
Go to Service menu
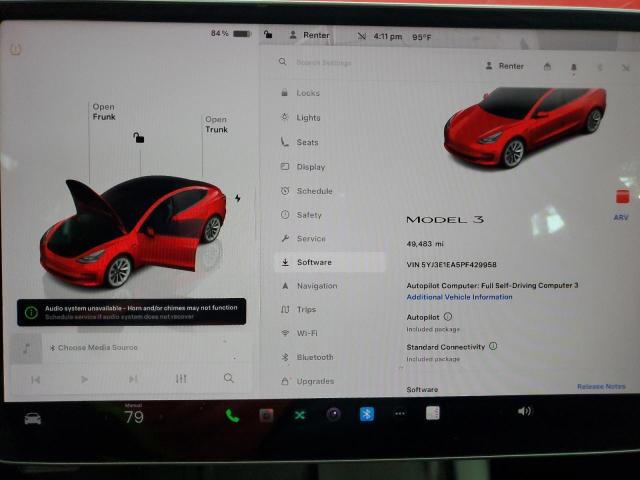(x=303, y=238)
